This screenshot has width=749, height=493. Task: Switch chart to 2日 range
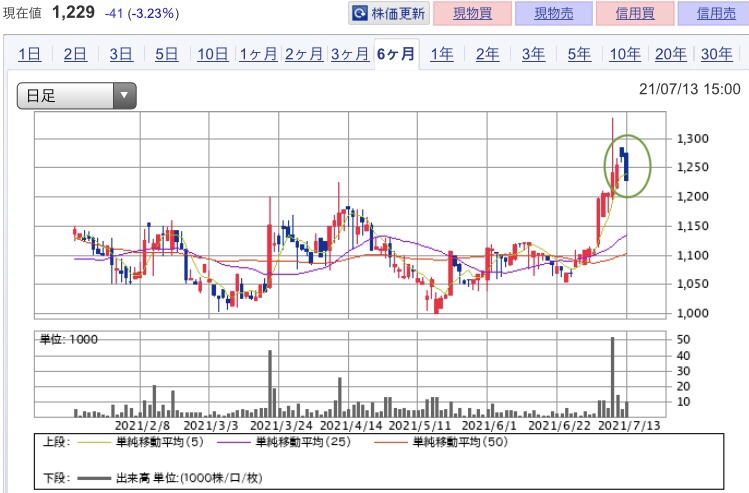coord(75,54)
